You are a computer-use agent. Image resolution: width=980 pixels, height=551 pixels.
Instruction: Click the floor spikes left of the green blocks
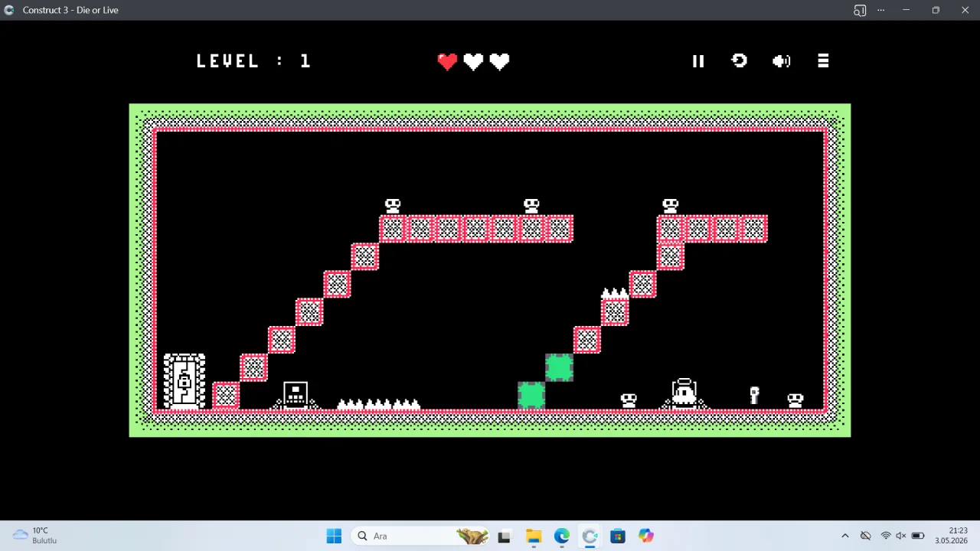[379, 404]
